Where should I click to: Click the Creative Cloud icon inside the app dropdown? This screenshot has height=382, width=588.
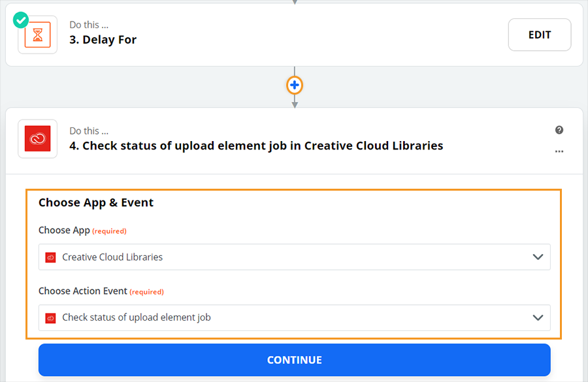50,257
